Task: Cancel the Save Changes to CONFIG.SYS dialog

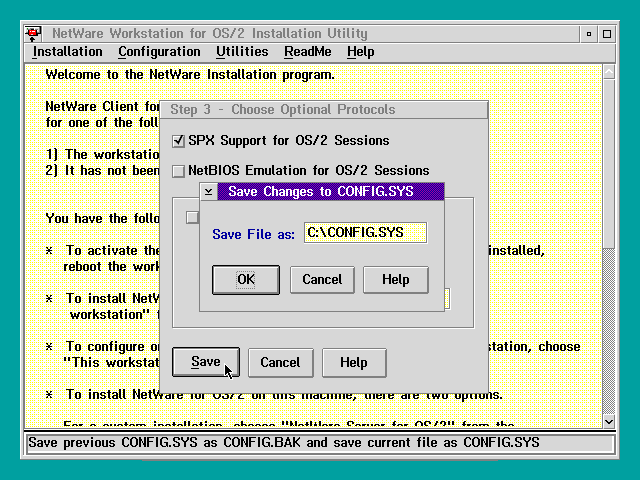Action: (x=322, y=280)
